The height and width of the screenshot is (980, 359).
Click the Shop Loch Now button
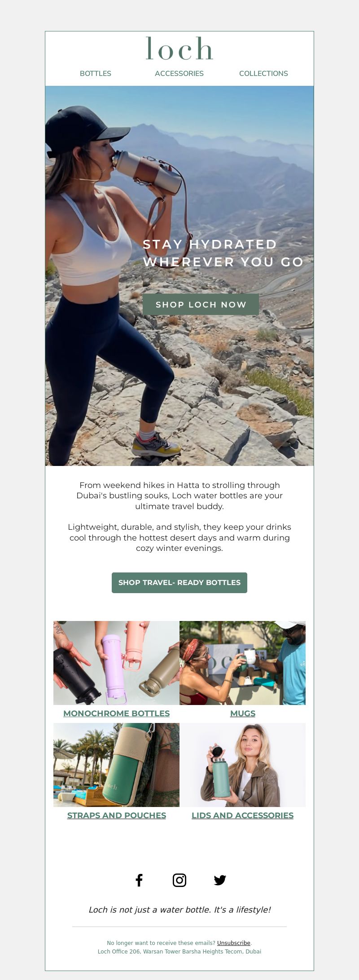point(201,305)
